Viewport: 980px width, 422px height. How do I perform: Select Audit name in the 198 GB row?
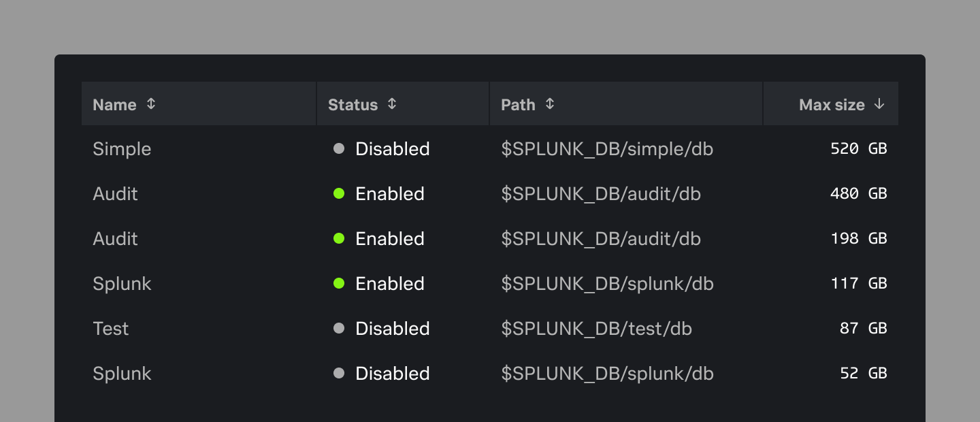pyautogui.click(x=115, y=239)
